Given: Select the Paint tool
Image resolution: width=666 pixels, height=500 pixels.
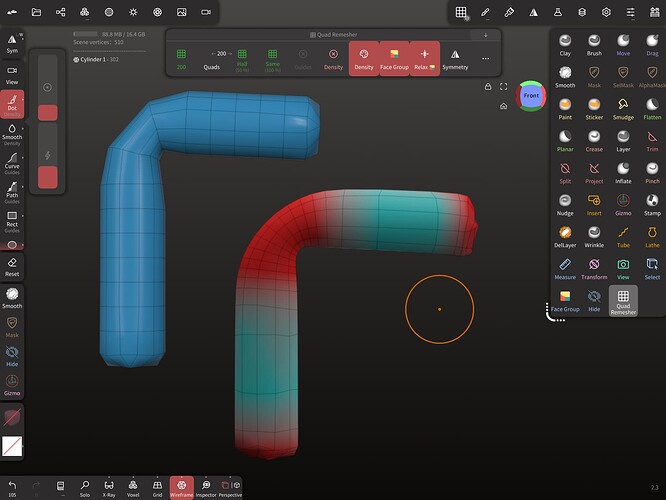Looking at the screenshot, I should tap(565, 109).
